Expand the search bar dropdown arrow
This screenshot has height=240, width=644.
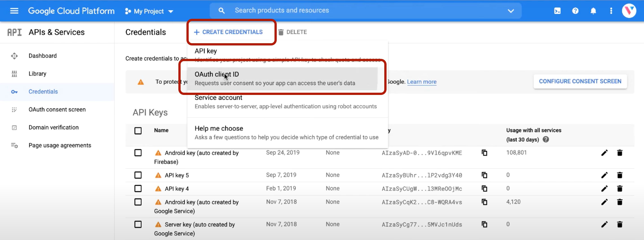coord(511,11)
